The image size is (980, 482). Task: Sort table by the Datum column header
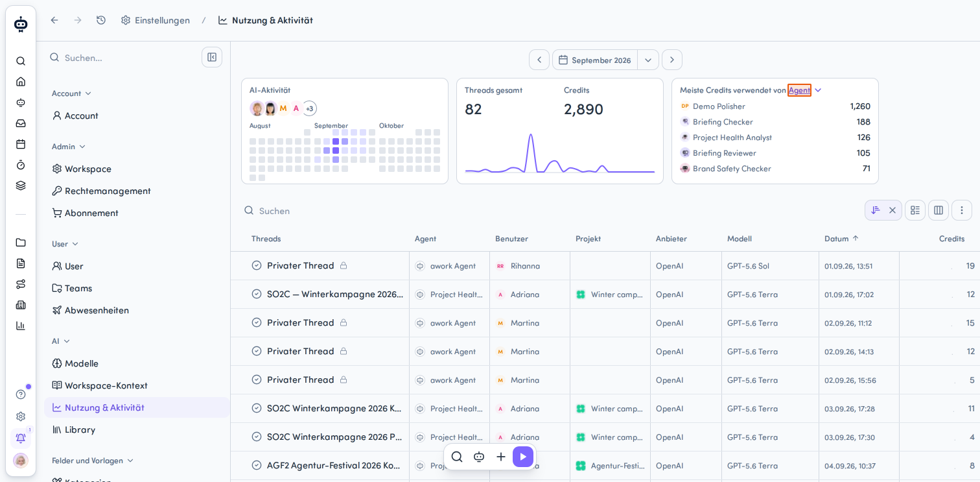pos(841,239)
